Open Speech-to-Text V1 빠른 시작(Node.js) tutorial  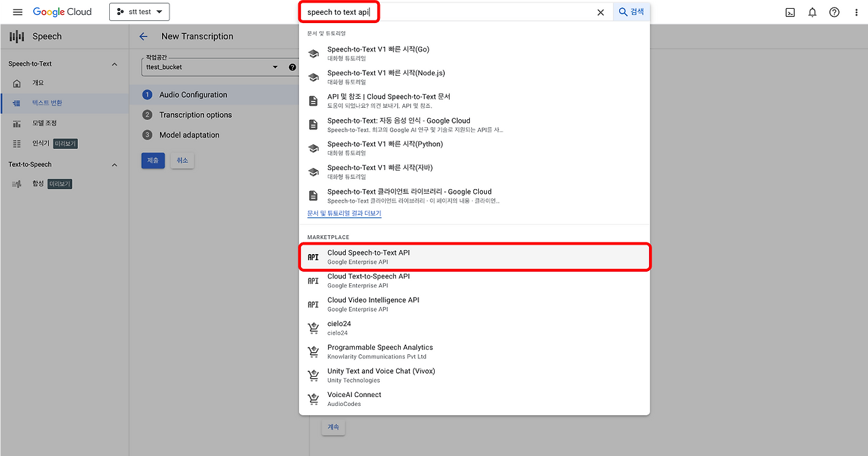pyautogui.click(x=475, y=77)
